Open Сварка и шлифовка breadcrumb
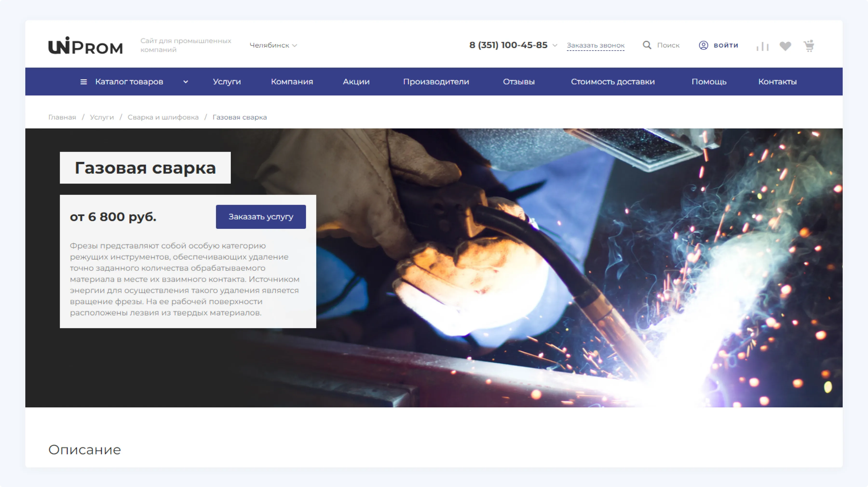 coord(163,117)
